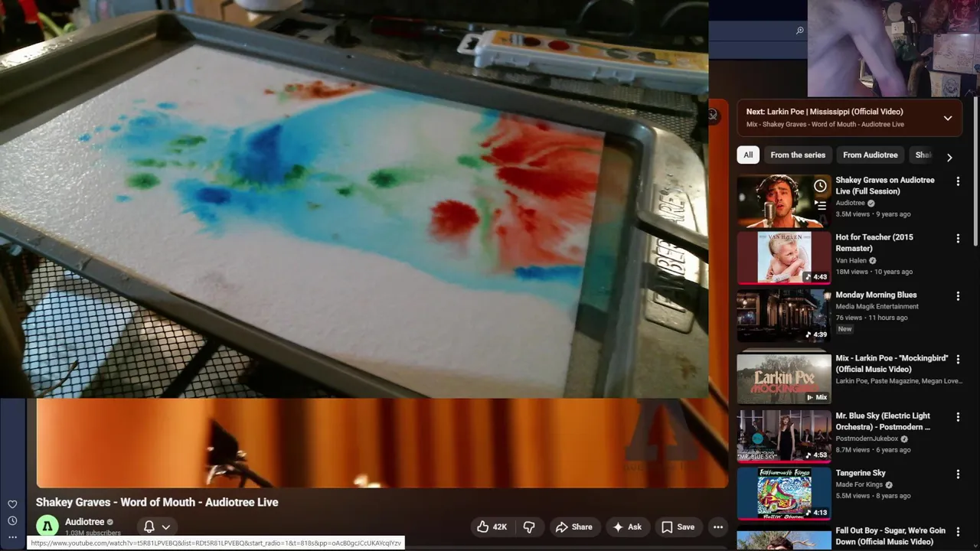Open options for 'Fall Out Boy' video

(958, 532)
